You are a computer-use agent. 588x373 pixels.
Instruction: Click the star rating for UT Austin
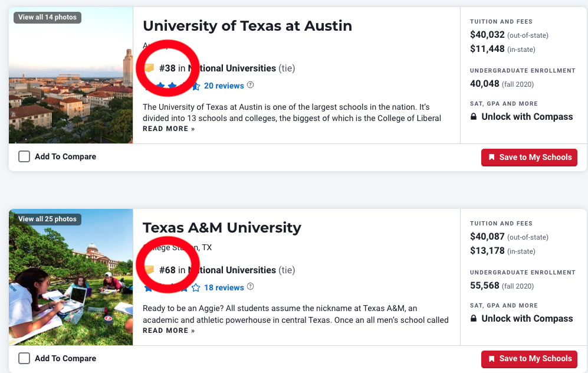[171, 86]
